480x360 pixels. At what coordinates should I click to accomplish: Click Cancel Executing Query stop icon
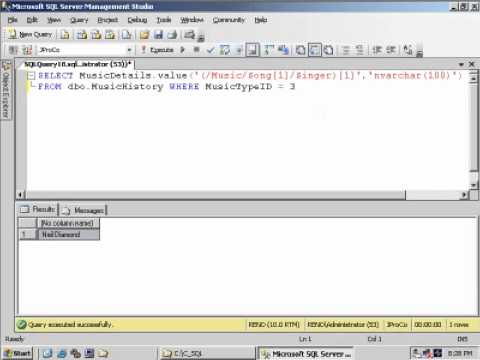(x=197, y=50)
